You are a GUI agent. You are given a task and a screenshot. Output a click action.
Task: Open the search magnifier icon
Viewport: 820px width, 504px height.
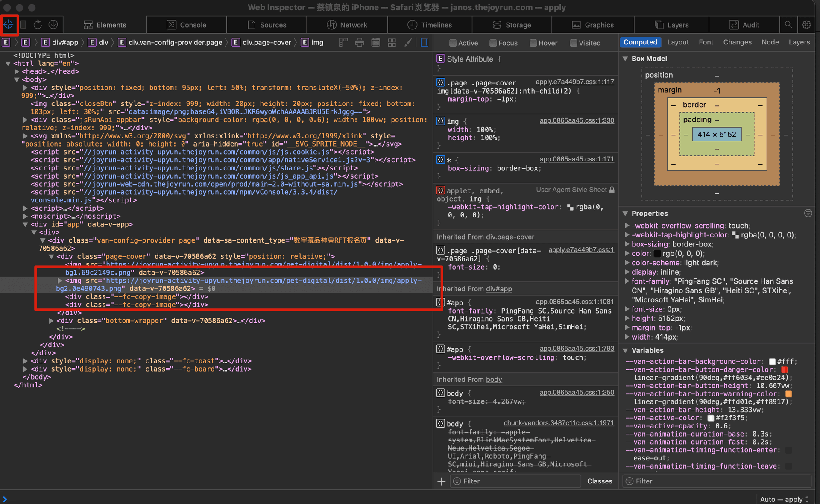[788, 25]
